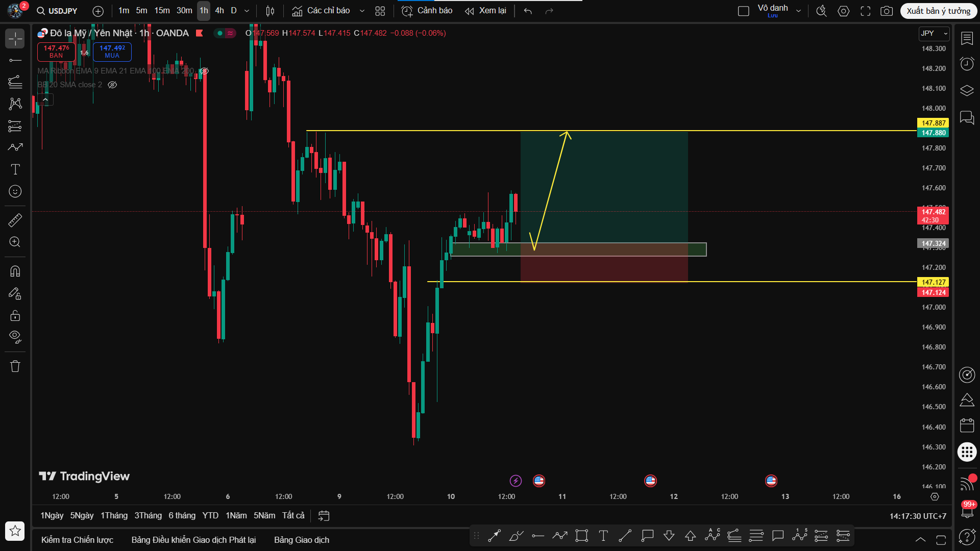This screenshot has width=980, height=551.
Task: Open the notifications bell with 99+ badge
Action: pos(967,510)
